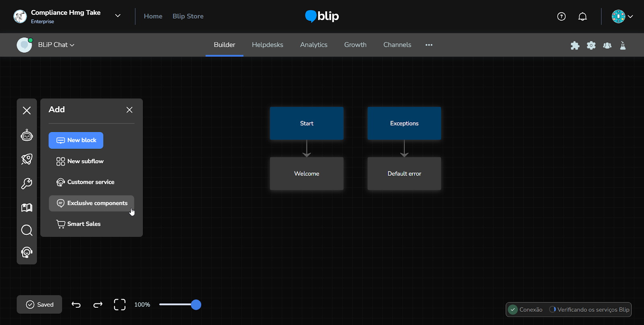Switch to the Analytics tab
This screenshot has height=325, width=644.
314,45
